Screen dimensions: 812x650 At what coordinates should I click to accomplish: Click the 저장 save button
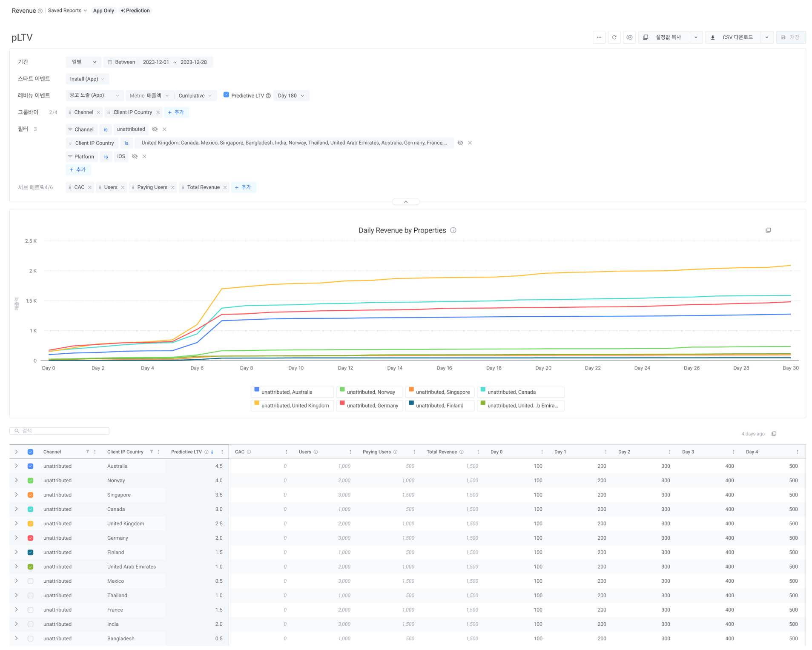791,37
